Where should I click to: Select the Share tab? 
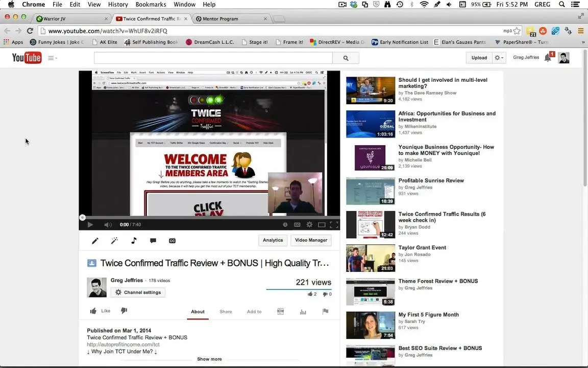tap(226, 312)
